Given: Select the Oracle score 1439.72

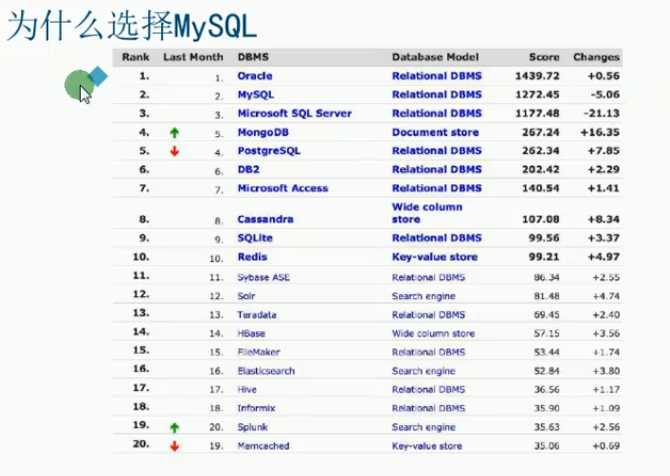Looking at the screenshot, I should [537, 76].
